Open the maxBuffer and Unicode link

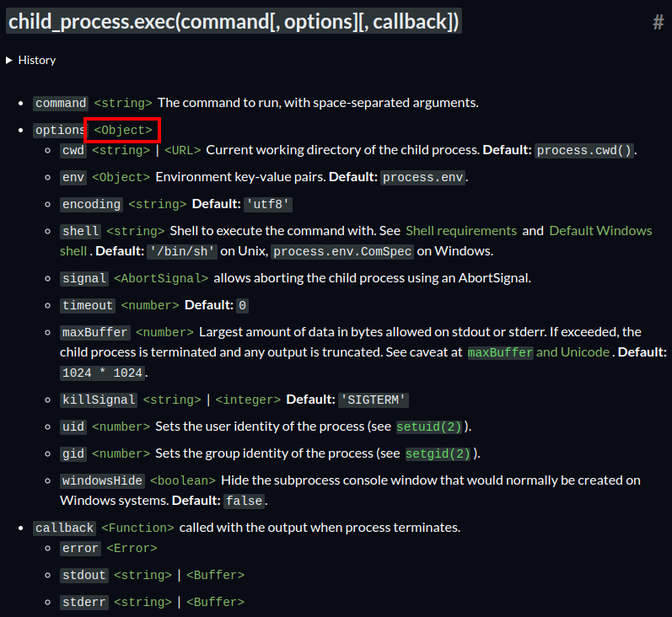[540, 352]
